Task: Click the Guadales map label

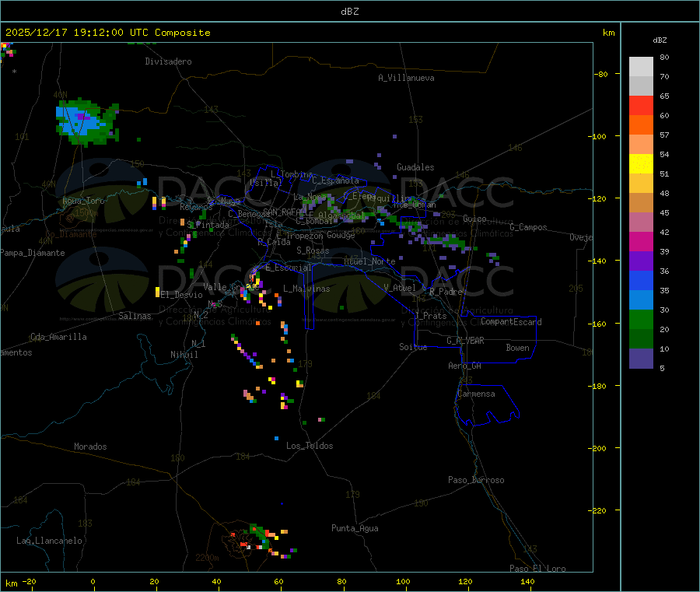Action: pyautogui.click(x=415, y=167)
